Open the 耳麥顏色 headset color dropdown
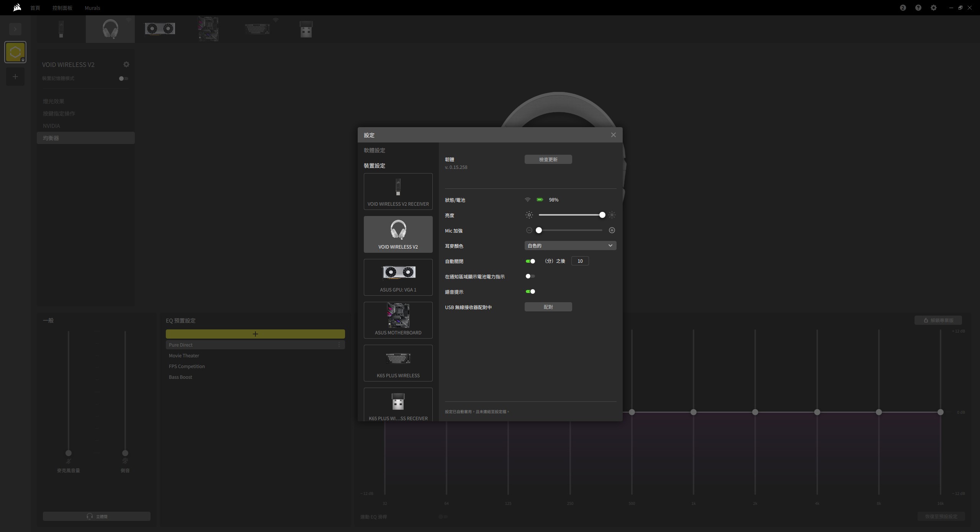The image size is (980, 532). [570, 246]
